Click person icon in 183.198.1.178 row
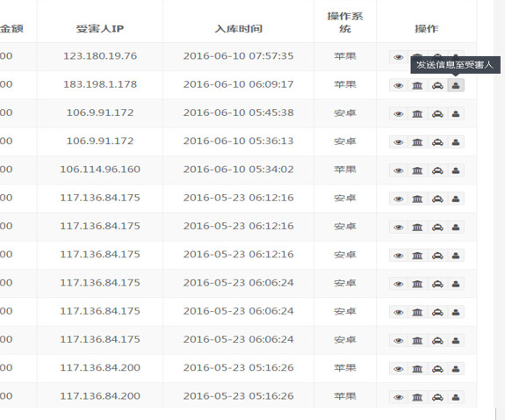This screenshot has height=420, width=505. click(456, 85)
